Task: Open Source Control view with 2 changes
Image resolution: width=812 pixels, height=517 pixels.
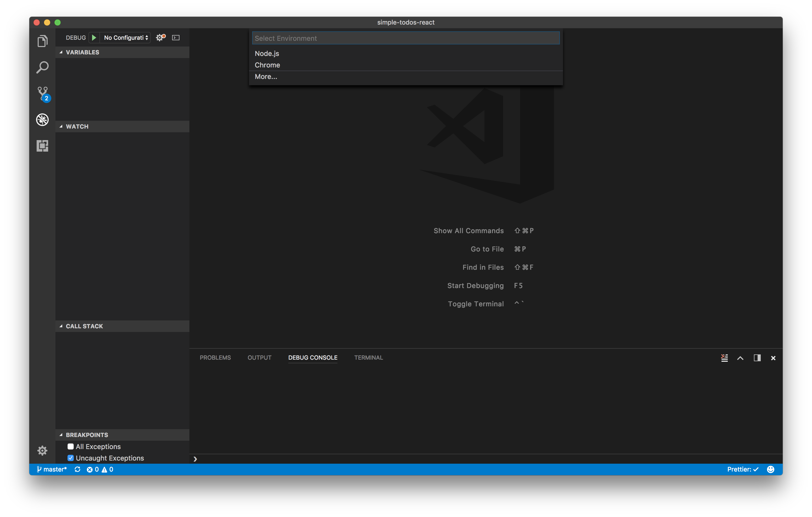Action: (43, 94)
